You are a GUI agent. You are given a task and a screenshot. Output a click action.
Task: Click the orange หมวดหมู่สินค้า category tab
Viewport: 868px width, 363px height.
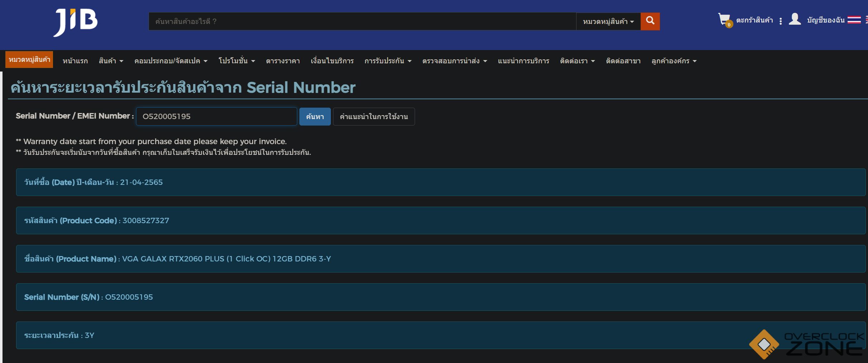tap(29, 59)
